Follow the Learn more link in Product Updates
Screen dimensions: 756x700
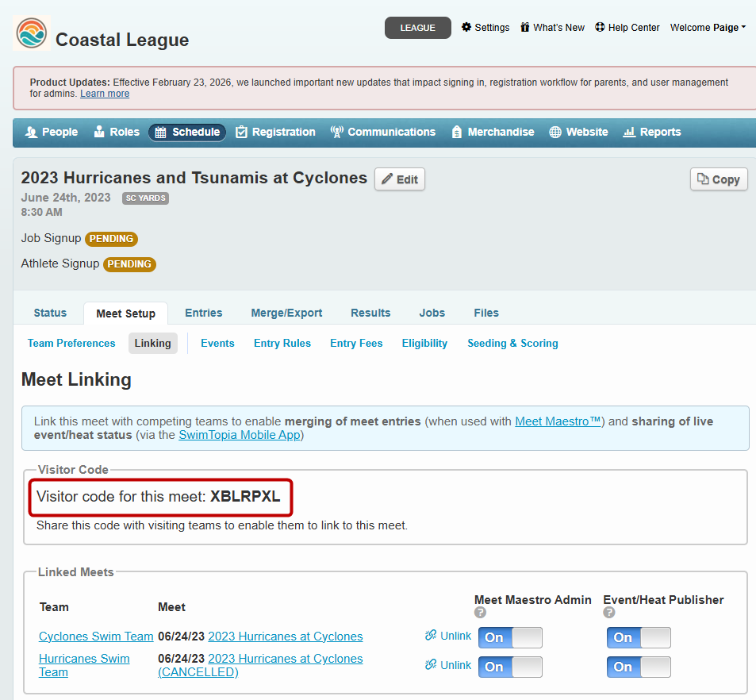(105, 94)
